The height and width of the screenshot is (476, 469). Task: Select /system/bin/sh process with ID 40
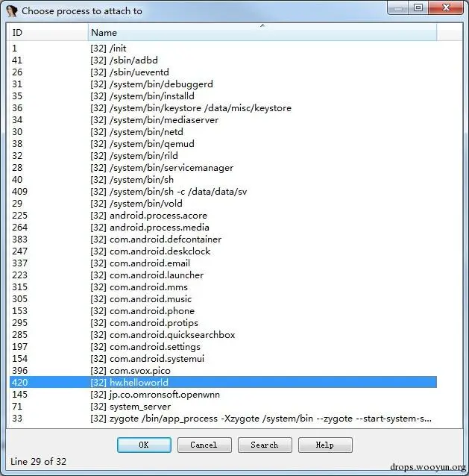[x=223, y=179]
